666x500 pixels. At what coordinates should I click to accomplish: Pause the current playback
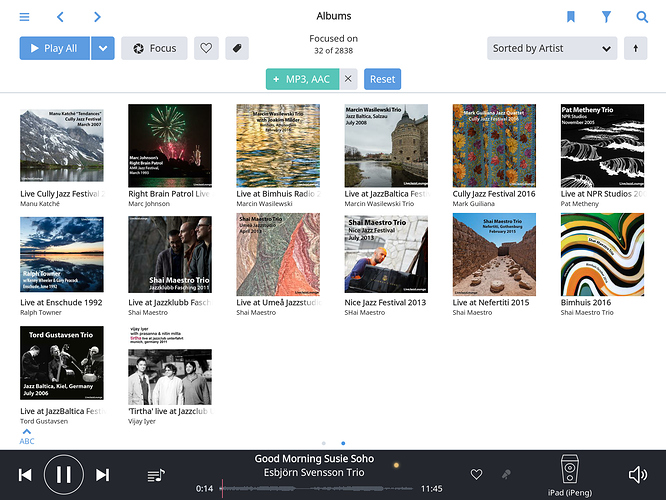64,475
